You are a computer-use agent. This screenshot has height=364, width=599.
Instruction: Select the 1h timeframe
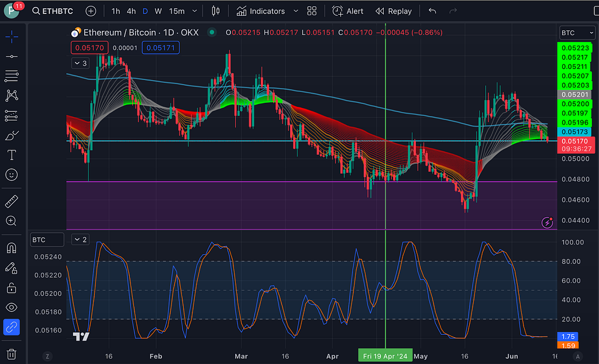point(115,11)
